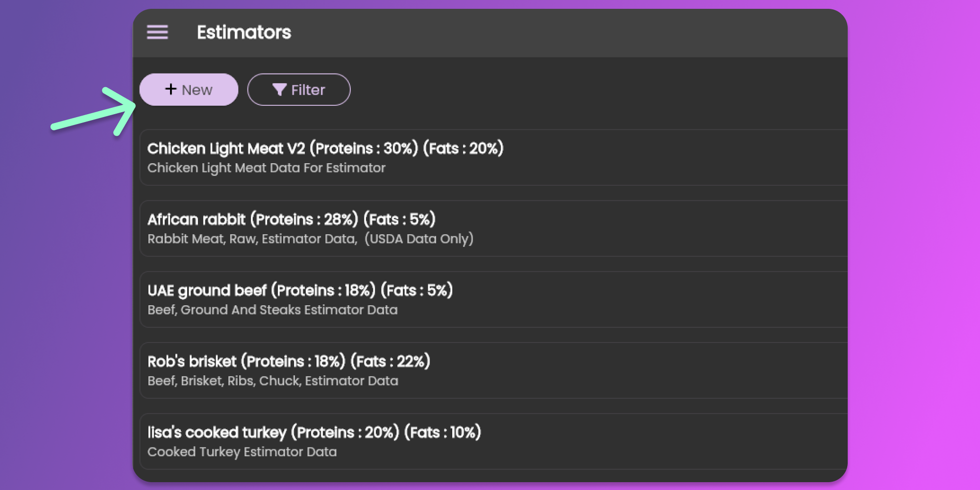Click 'Proteins : 28%' on African rabbit
Screen dimensions: 980x490
click(304, 220)
